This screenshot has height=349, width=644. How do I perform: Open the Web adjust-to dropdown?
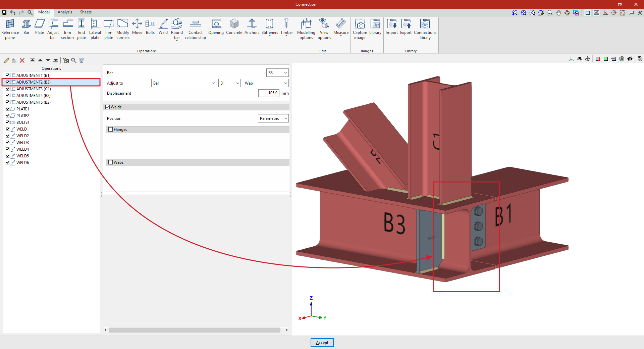266,83
